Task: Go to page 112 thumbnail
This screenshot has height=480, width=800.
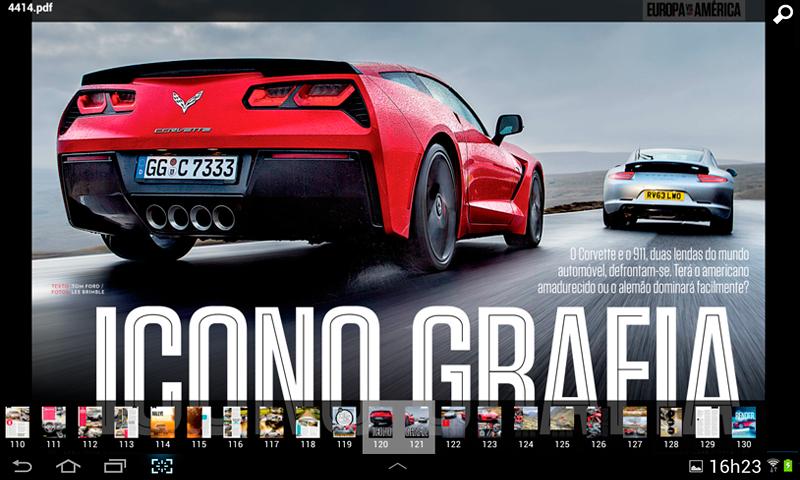Action: point(90,422)
